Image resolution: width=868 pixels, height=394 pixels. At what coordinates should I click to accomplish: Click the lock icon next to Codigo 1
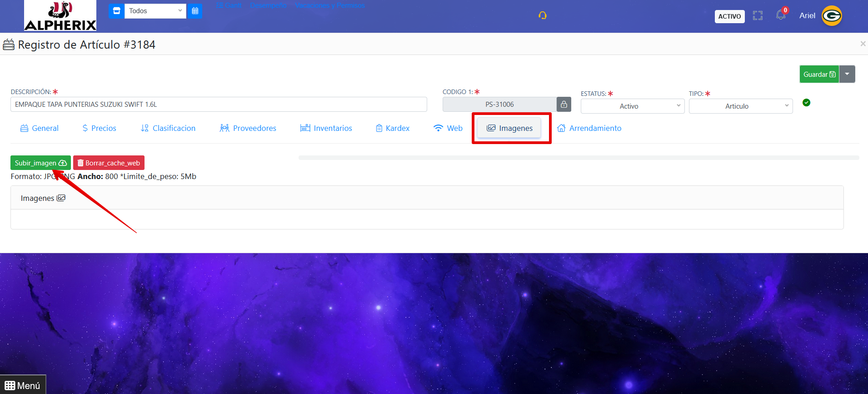564,105
